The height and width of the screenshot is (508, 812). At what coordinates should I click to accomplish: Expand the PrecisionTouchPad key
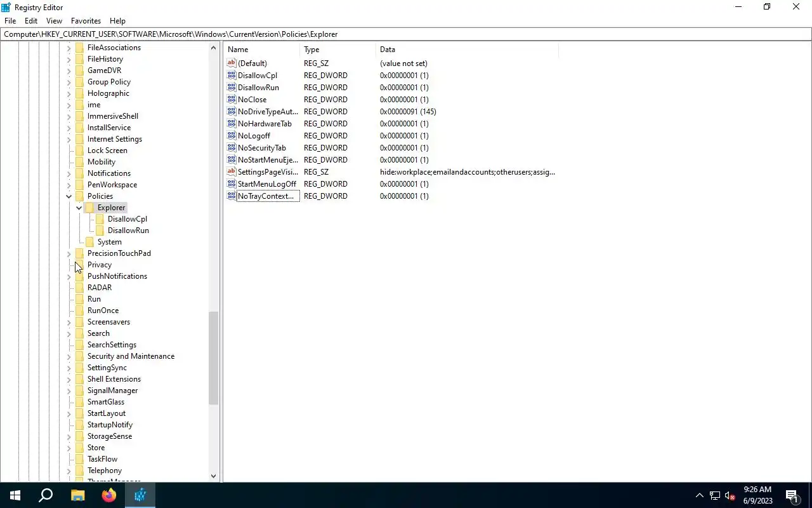point(69,253)
